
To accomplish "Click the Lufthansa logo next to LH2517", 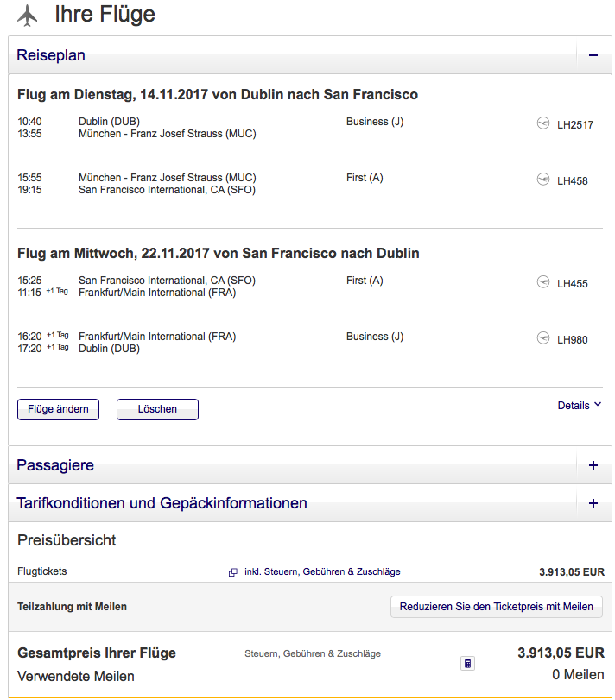I will (x=543, y=123).
